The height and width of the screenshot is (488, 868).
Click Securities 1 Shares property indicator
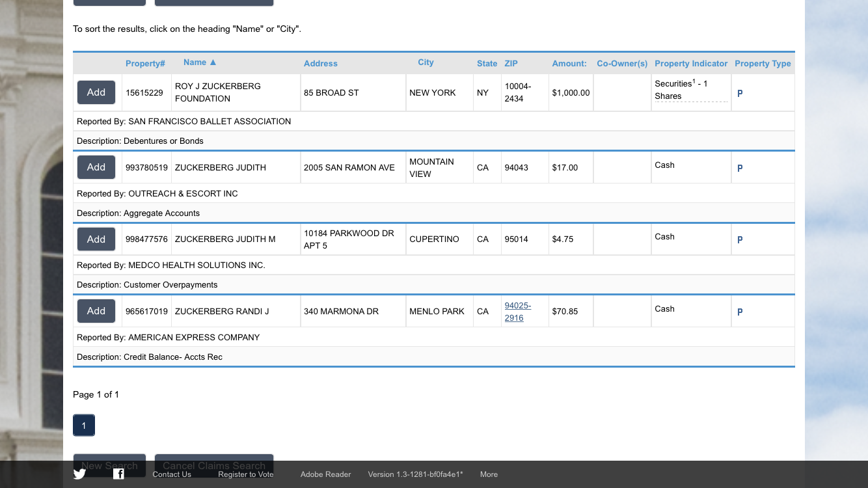pos(691,90)
